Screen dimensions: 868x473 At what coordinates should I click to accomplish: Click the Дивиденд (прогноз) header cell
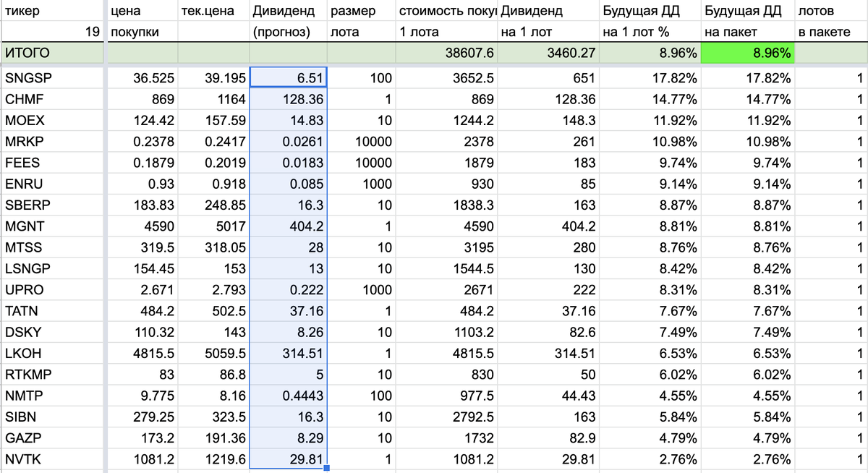288,22
